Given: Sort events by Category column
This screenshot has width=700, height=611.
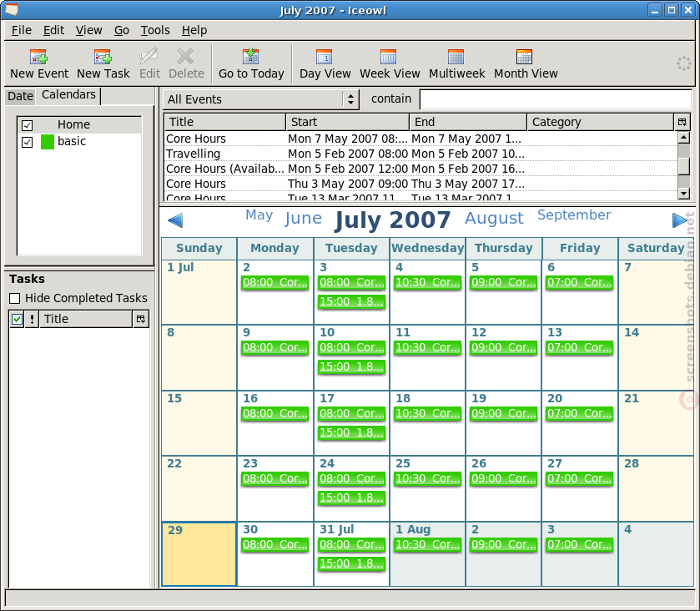Looking at the screenshot, I should [601, 122].
